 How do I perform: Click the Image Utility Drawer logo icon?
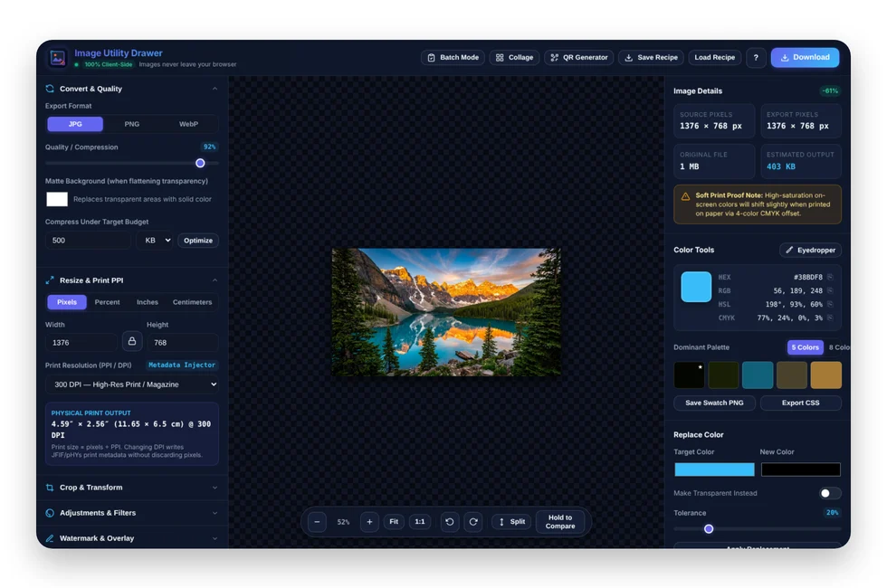[x=57, y=58]
